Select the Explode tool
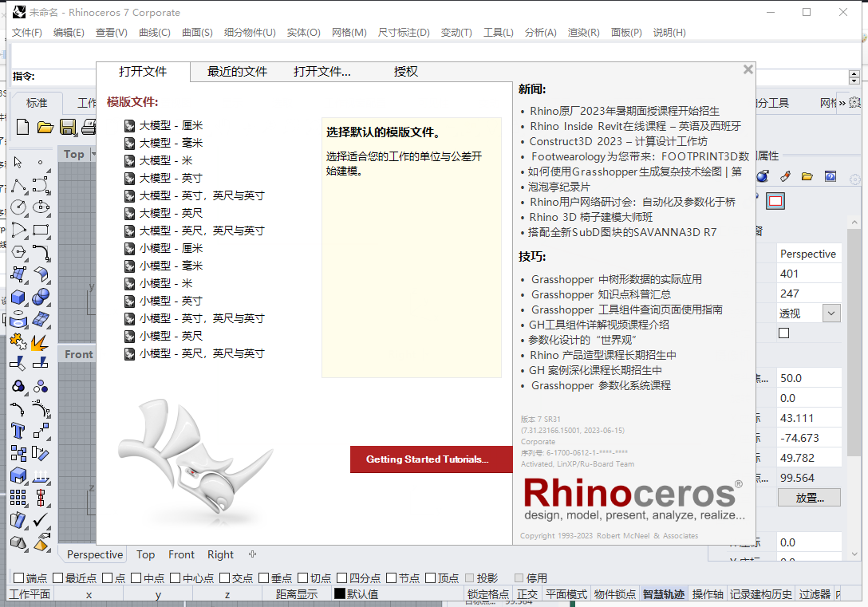Viewport: 868px width, 607px height. click(39, 342)
